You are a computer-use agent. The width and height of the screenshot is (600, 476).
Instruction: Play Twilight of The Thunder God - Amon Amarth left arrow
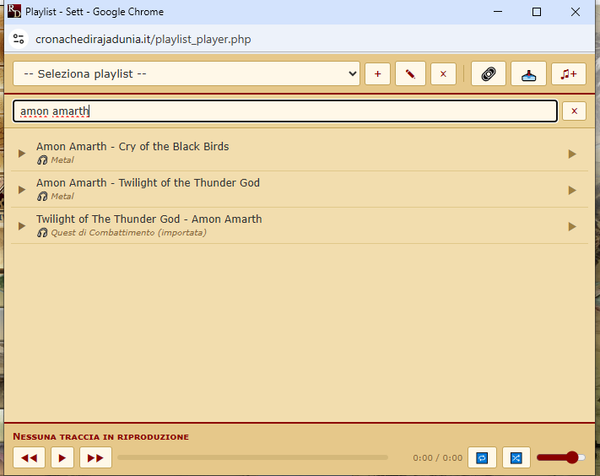point(22,226)
